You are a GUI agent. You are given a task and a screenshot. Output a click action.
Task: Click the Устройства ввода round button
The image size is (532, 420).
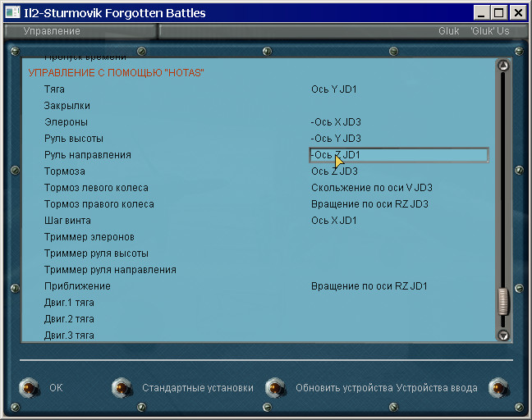[498, 387]
